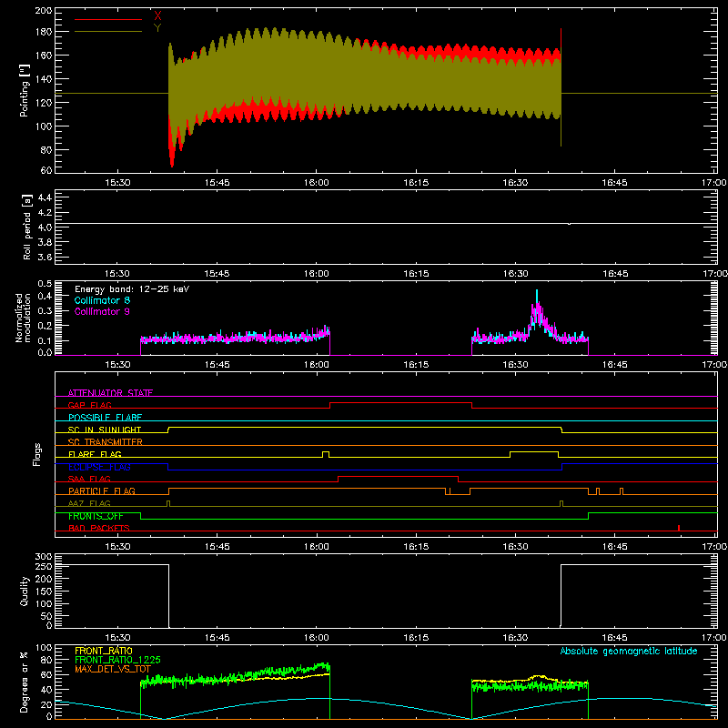Click the GAP_FLAG label
This screenshot has width=728, height=728.
point(90,405)
